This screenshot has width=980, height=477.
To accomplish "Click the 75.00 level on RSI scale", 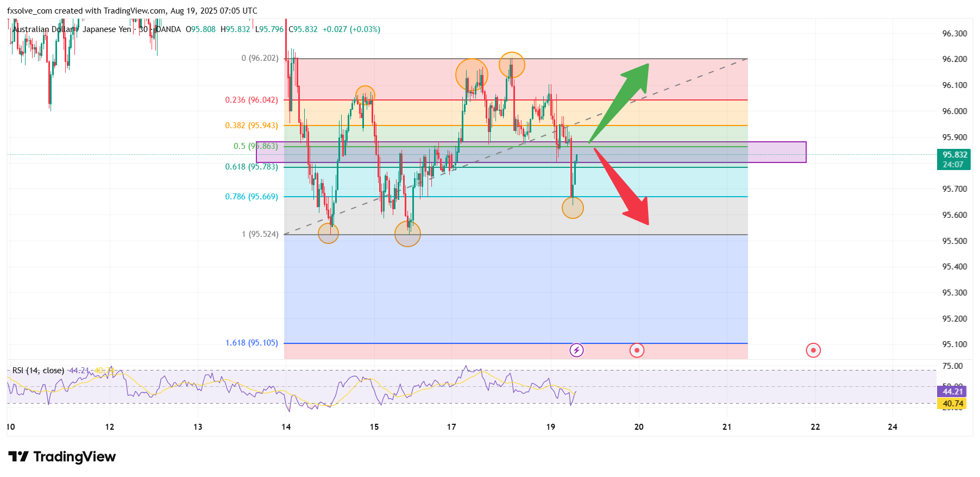I will coord(953,366).
